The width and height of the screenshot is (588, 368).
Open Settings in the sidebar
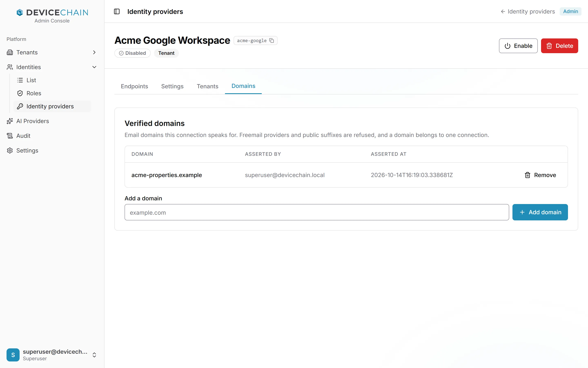point(52,150)
